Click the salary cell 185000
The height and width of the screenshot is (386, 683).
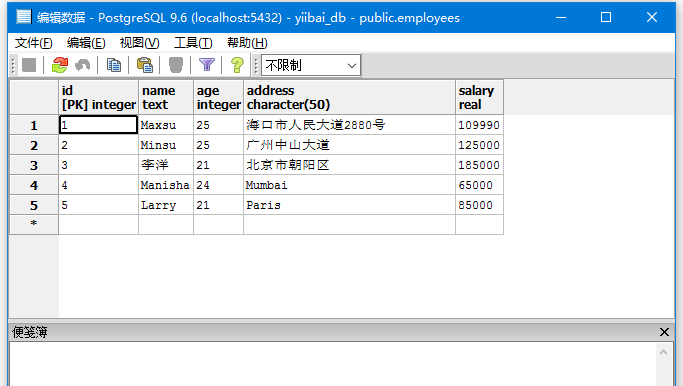480,165
